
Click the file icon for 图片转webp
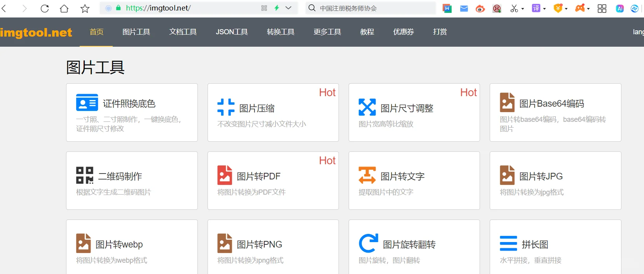tap(84, 243)
